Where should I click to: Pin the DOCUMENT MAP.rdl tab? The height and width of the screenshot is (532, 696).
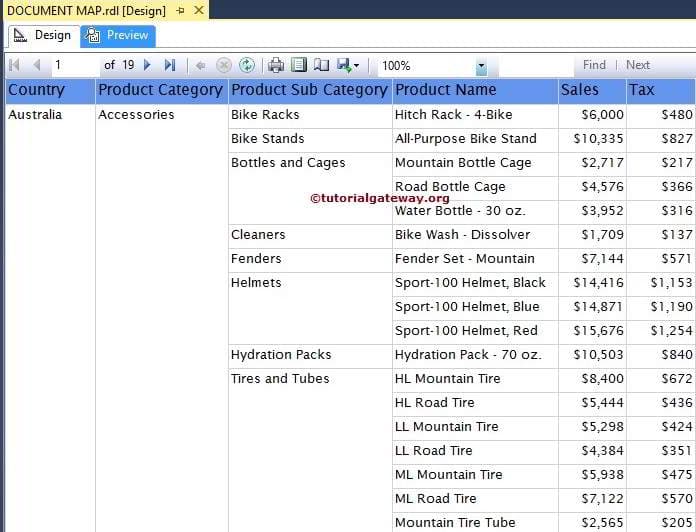(x=180, y=10)
